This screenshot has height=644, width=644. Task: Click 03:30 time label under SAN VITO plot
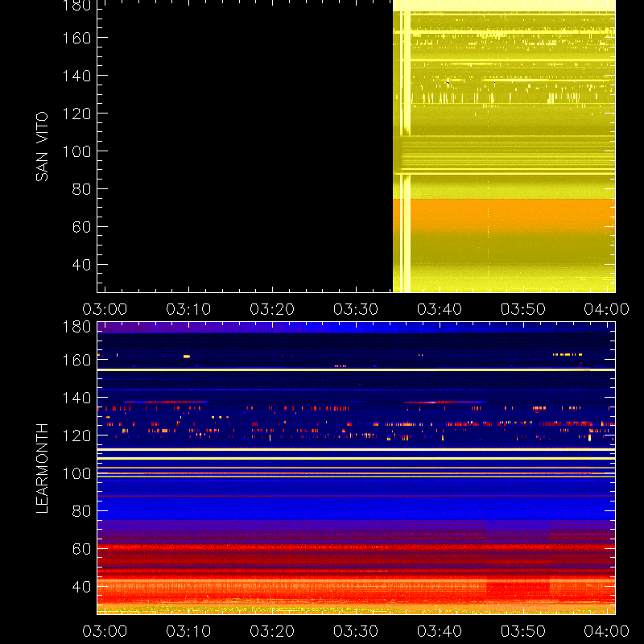pyautogui.click(x=356, y=309)
